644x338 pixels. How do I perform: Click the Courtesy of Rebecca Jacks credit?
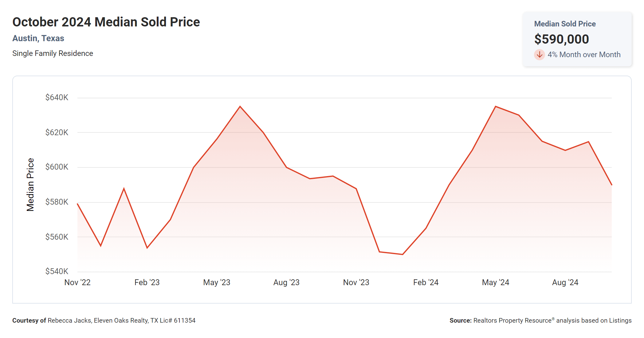(104, 320)
